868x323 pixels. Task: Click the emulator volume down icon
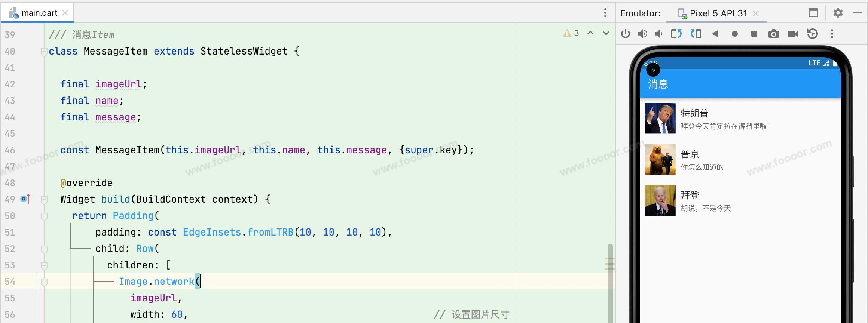(658, 34)
